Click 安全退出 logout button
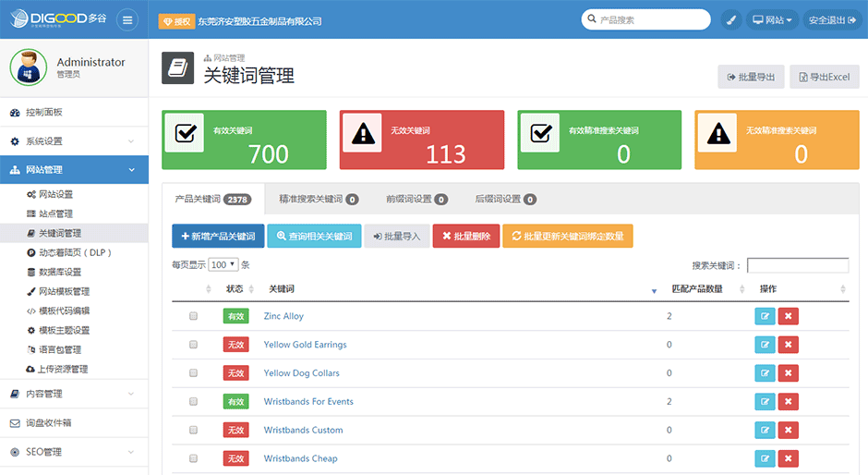 [833, 20]
